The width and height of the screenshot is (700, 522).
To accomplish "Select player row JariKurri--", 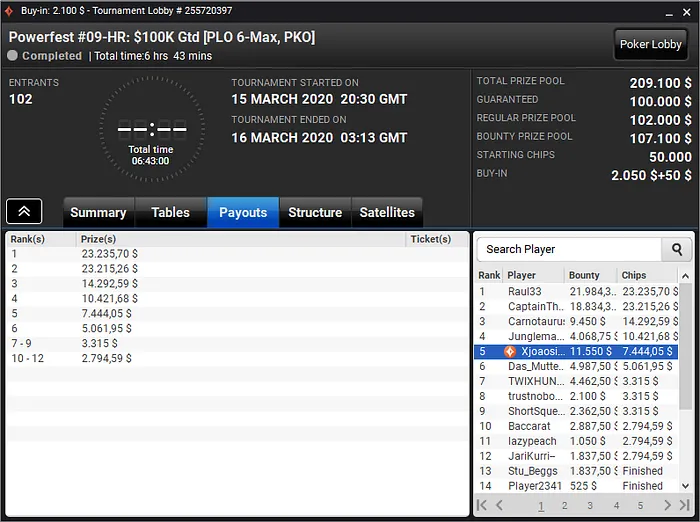I will [576, 456].
